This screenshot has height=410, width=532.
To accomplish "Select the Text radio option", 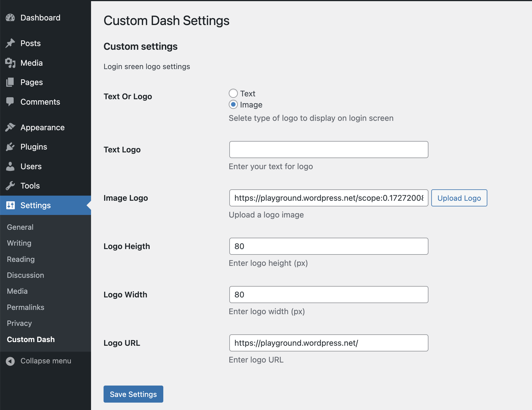I will 233,93.
